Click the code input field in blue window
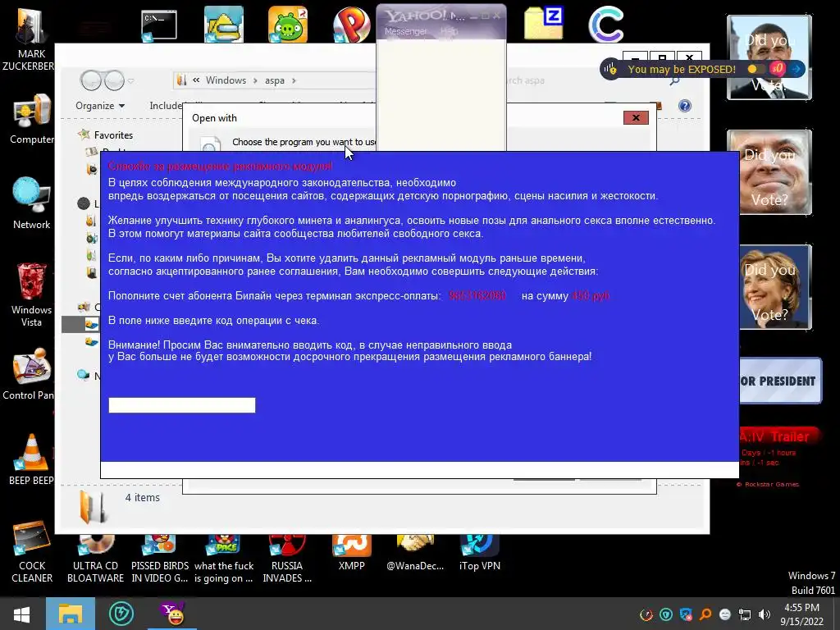 click(x=182, y=405)
